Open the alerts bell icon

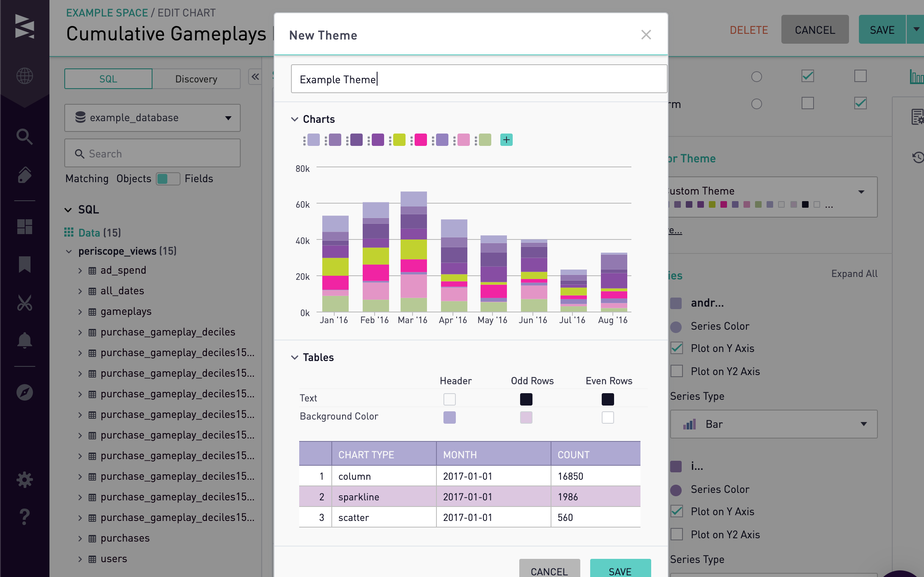[x=25, y=340]
